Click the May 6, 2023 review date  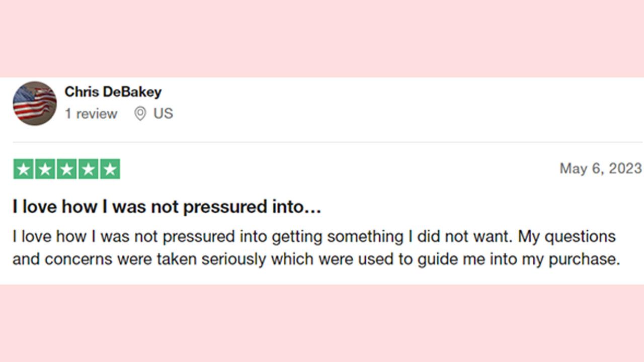tap(601, 168)
